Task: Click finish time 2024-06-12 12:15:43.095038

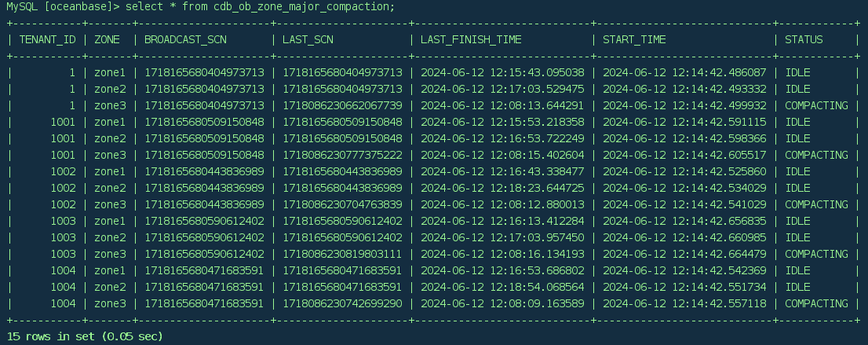Action: (x=502, y=72)
